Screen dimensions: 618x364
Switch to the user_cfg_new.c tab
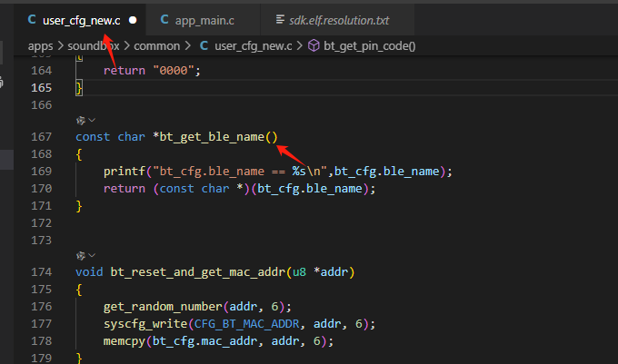(x=80, y=20)
